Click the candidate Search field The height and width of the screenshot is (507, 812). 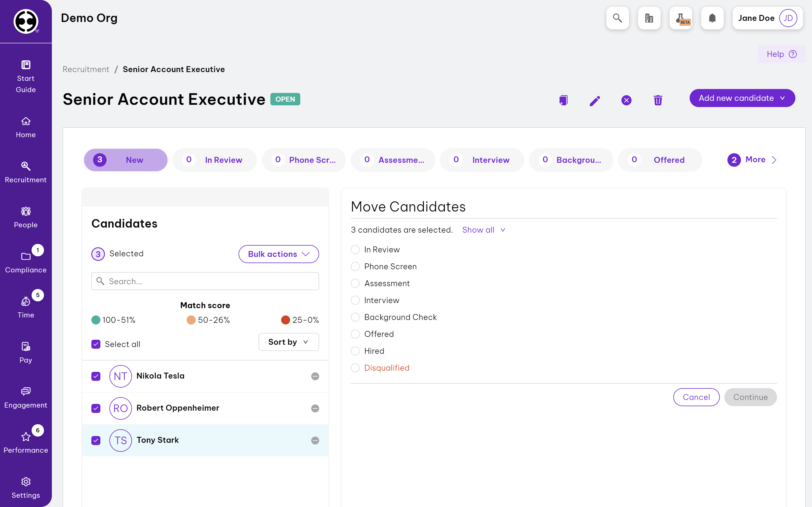(205, 281)
